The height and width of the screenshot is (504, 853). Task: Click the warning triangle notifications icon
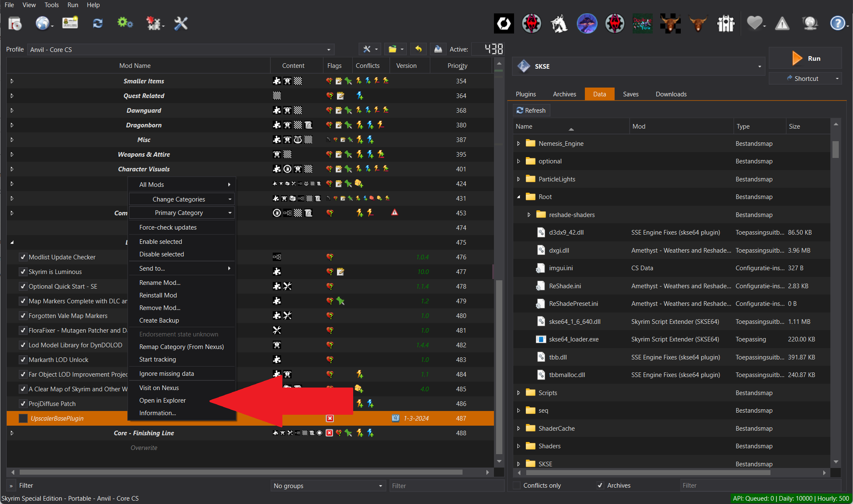click(782, 24)
